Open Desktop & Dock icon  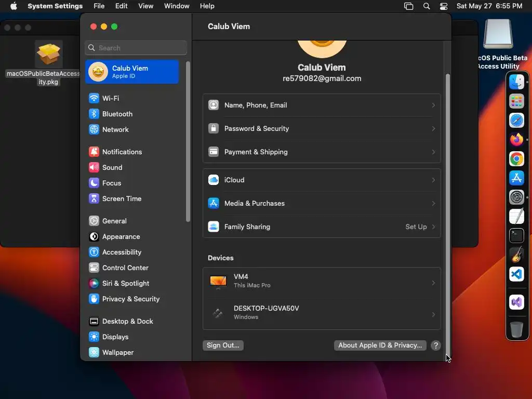pyautogui.click(x=94, y=322)
